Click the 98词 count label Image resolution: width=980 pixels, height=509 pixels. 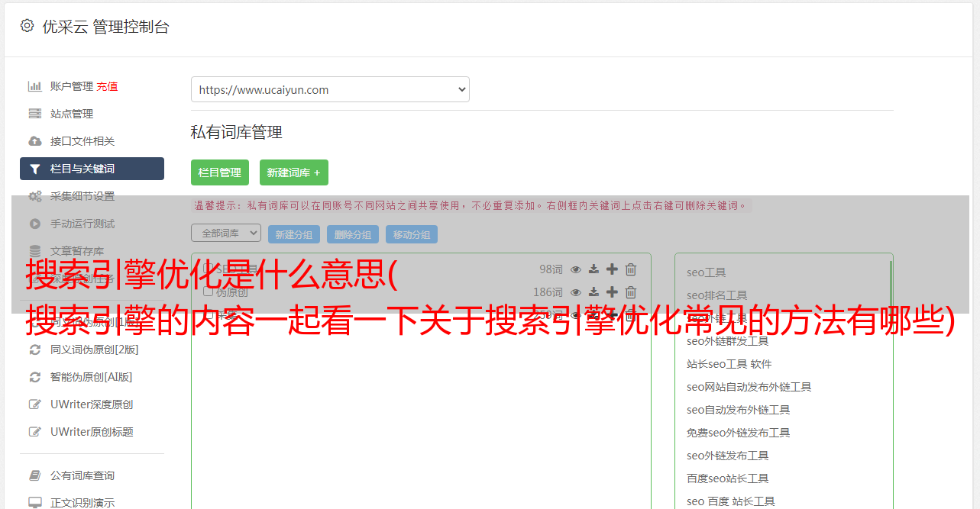coord(551,269)
